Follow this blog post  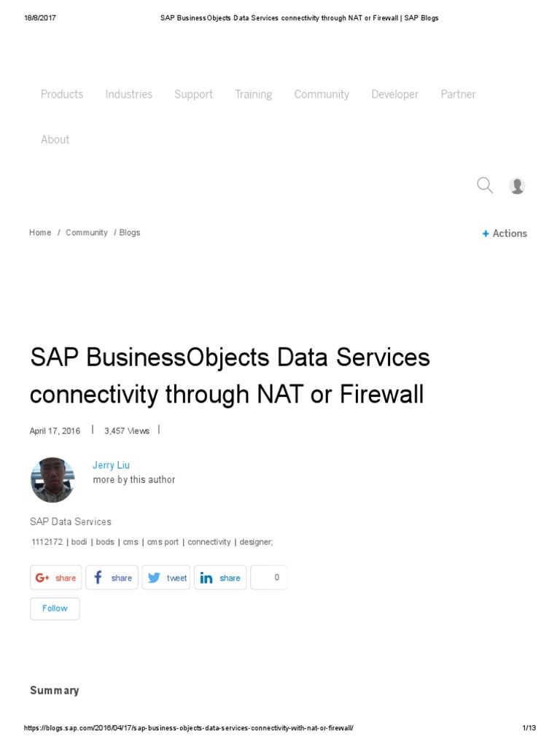pos(55,608)
